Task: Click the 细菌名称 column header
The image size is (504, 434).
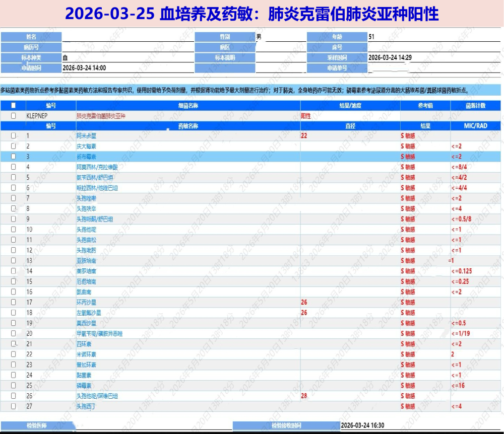Action: click(188, 106)
